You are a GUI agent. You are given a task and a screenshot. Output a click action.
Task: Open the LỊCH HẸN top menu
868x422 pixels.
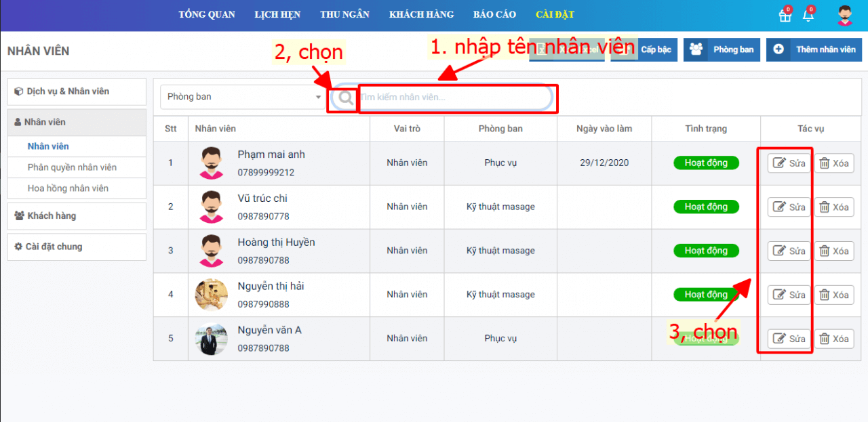tap(277, 14)
